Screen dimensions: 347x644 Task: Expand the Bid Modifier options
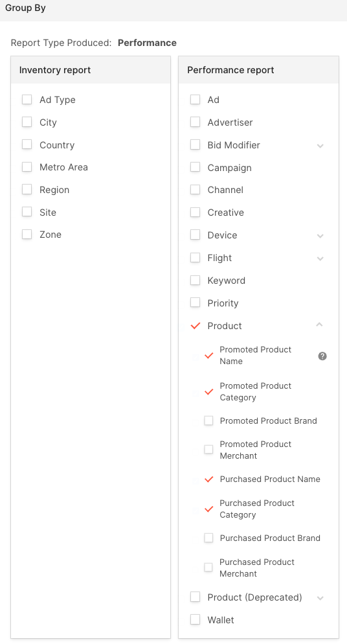click(320, 146)
